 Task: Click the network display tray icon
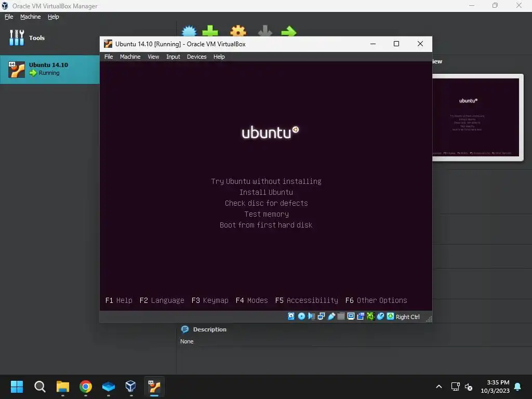pos(455,387)
